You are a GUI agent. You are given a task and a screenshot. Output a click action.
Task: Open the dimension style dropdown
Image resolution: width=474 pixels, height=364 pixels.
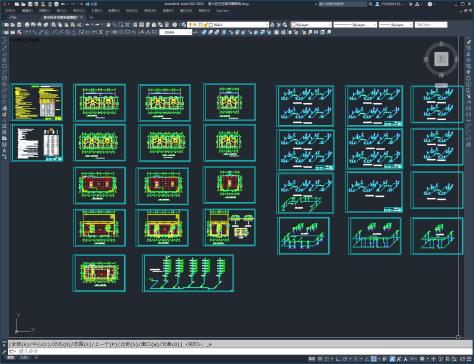[x=176, y=32]
